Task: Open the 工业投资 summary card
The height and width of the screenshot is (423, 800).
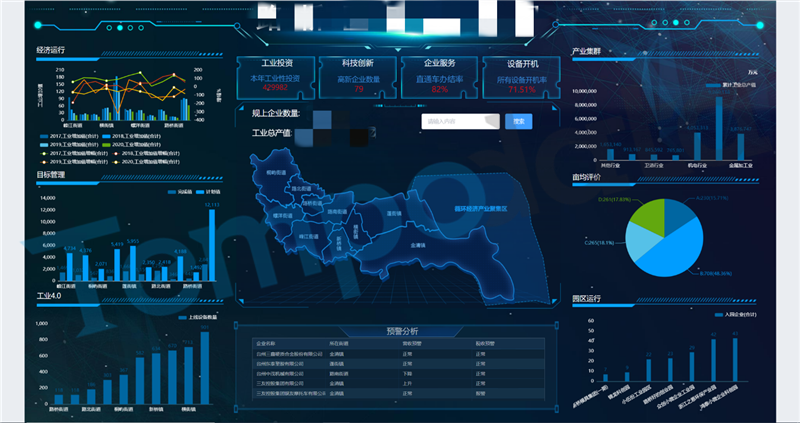Action: pyautogui.click(x=275, y=76)
